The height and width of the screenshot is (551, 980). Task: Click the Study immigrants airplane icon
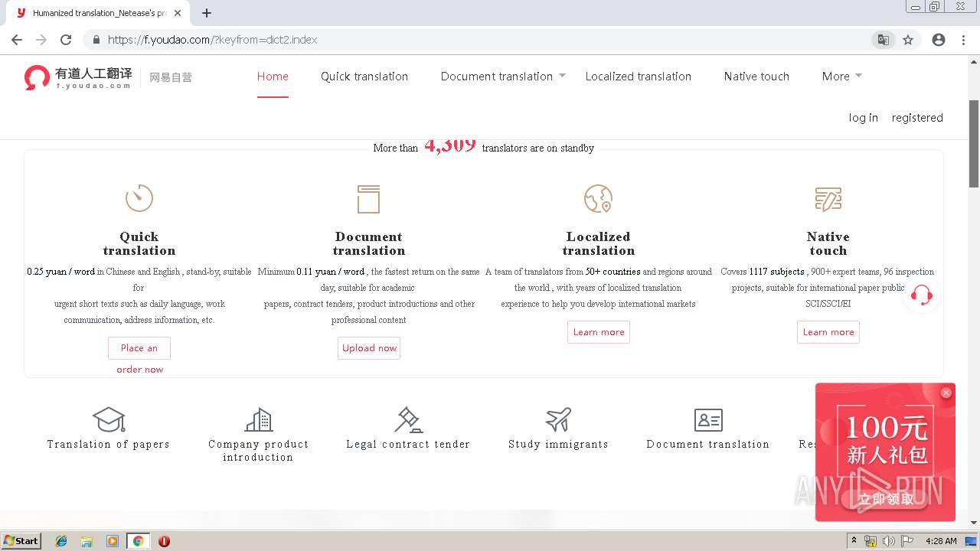[x=558, y=419]
